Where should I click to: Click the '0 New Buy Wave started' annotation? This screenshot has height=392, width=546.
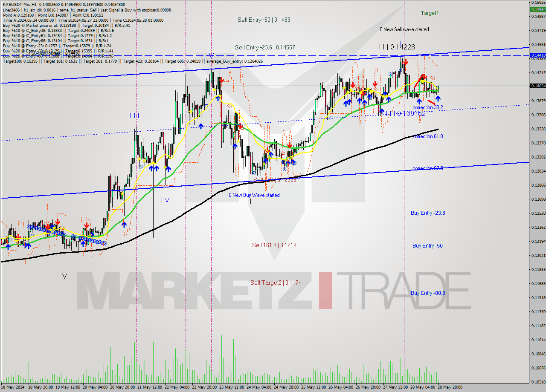click(x=254, y=195)
